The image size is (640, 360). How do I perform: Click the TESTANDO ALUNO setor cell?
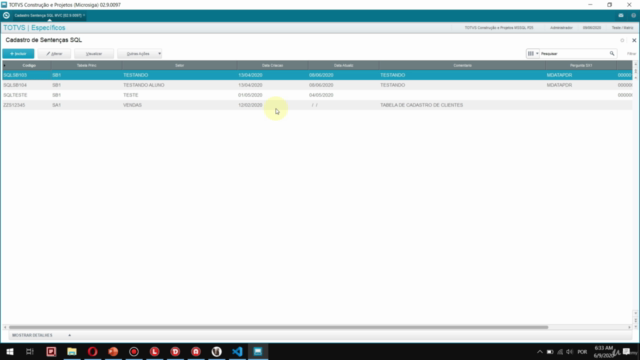coord(144,85)
